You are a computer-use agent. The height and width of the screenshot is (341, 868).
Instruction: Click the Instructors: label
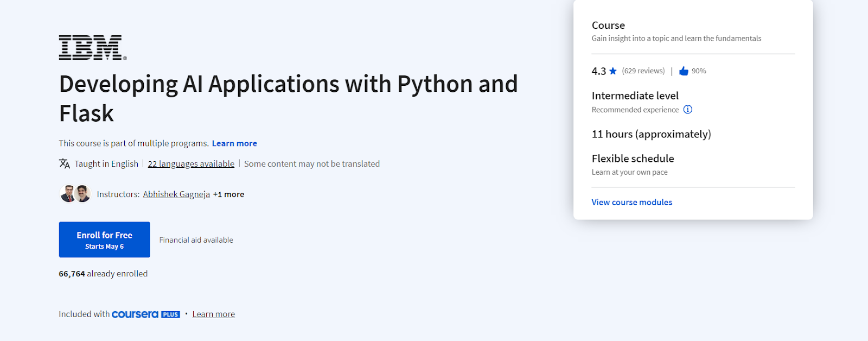[x=118, y=194]
